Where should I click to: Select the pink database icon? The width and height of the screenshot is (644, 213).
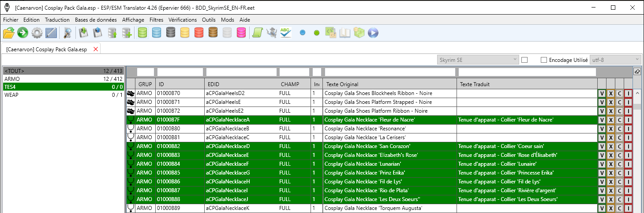coord(241,32)
